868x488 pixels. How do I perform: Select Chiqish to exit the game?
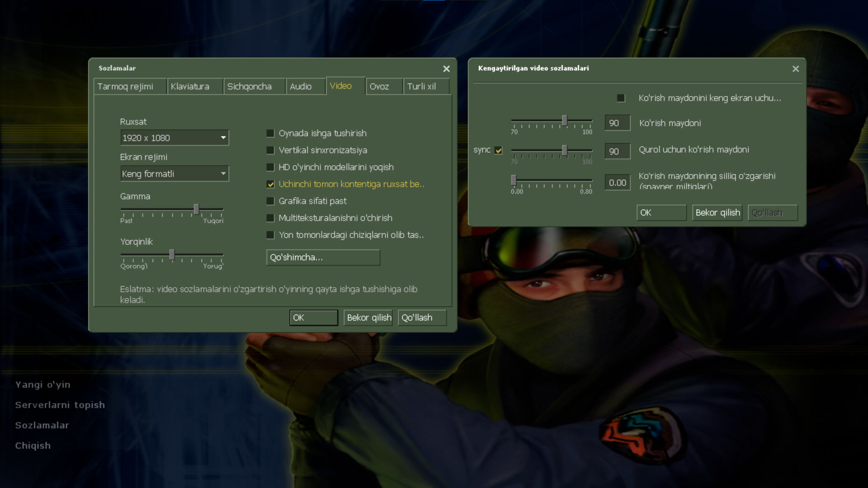point(33,446)
